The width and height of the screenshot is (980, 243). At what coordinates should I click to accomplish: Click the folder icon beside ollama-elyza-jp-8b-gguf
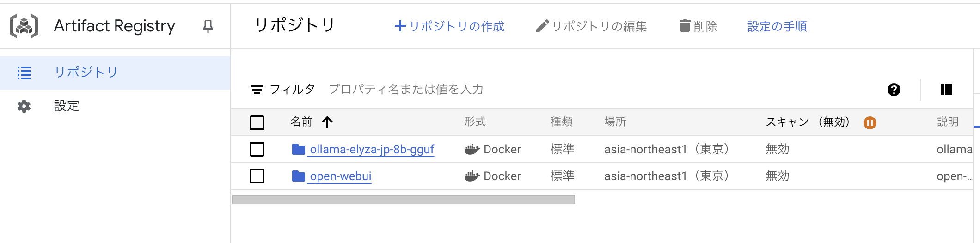coord(299,149)
